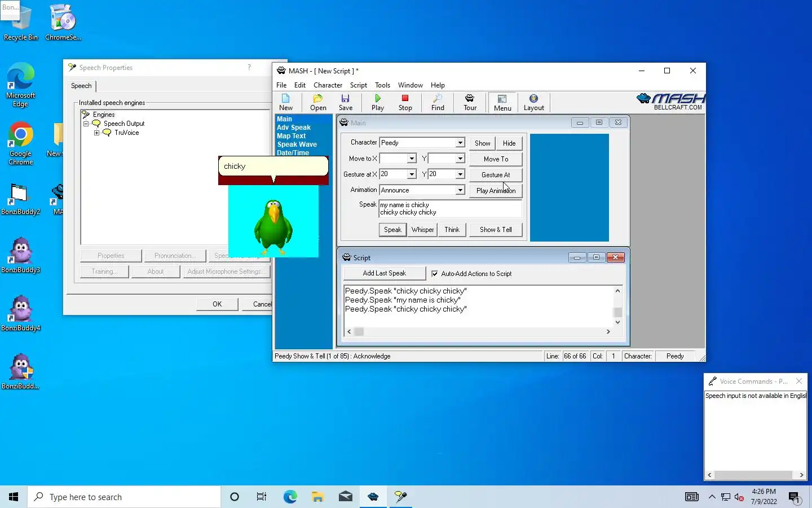812x508 pixels.
Task: Open a script with the Open toolbar icon
Action: click(318, 102)
